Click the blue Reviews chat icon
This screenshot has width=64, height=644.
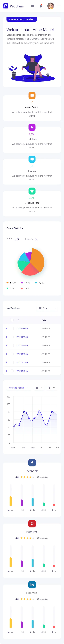tap(32, 159)
